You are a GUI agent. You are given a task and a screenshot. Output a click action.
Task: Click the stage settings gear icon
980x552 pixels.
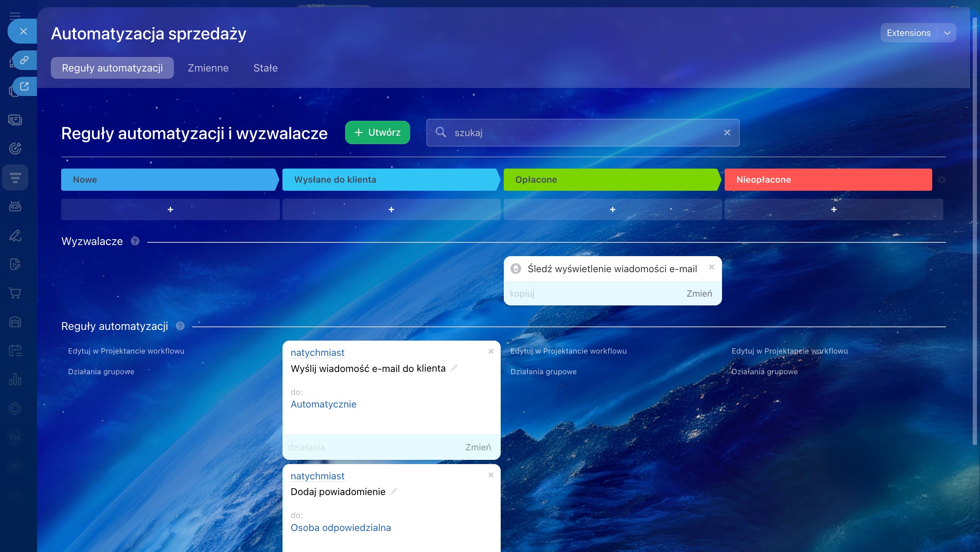tap(941, 180)
